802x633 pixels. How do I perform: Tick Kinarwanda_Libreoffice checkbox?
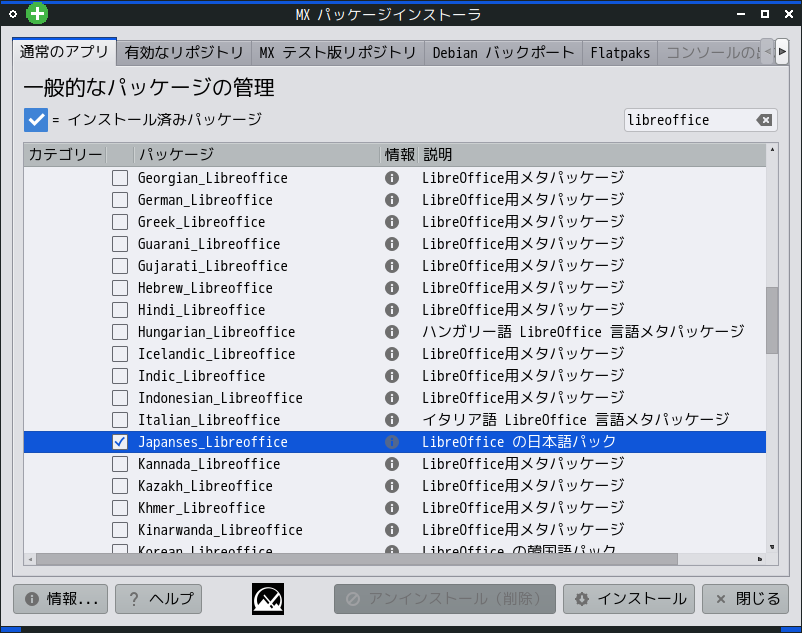(120, 530)
